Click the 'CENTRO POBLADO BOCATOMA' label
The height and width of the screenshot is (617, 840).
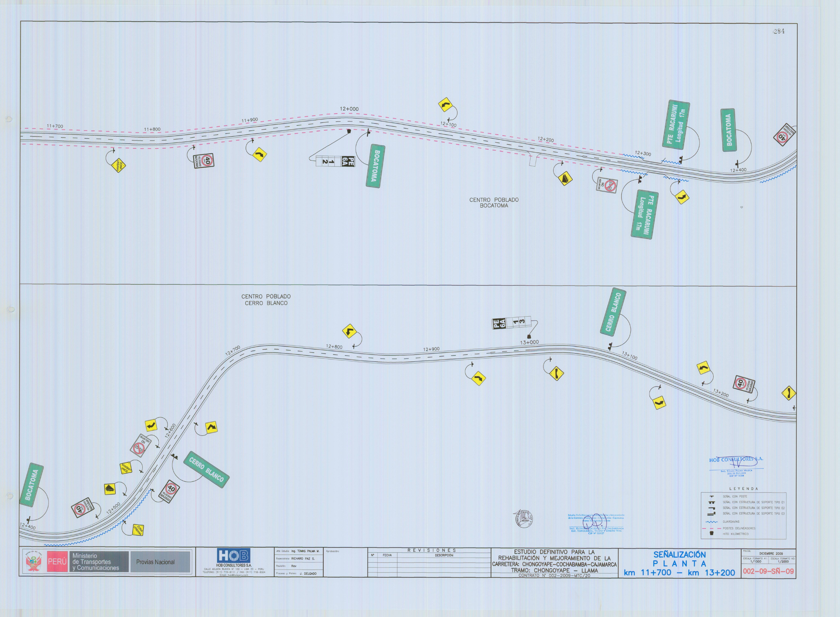click(494, 203)
